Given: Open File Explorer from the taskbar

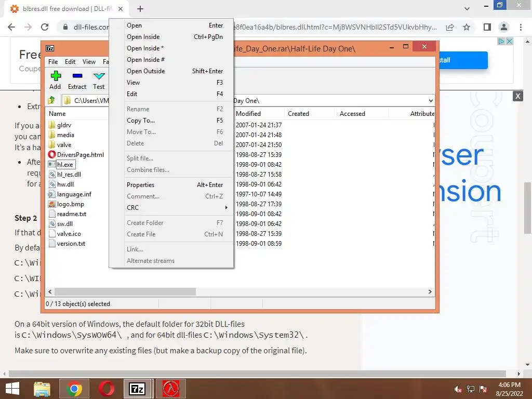Looking at the screenshot, I should click(42, 389).
